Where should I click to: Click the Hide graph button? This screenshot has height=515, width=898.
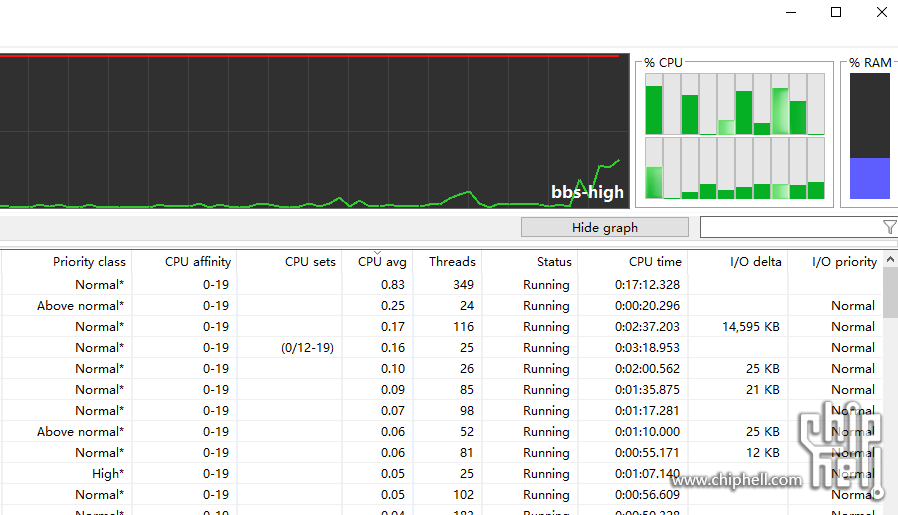tap(605, 227)
